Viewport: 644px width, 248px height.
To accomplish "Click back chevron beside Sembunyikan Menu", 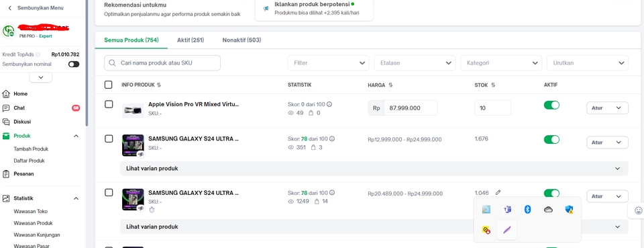I will pos(10,8).
